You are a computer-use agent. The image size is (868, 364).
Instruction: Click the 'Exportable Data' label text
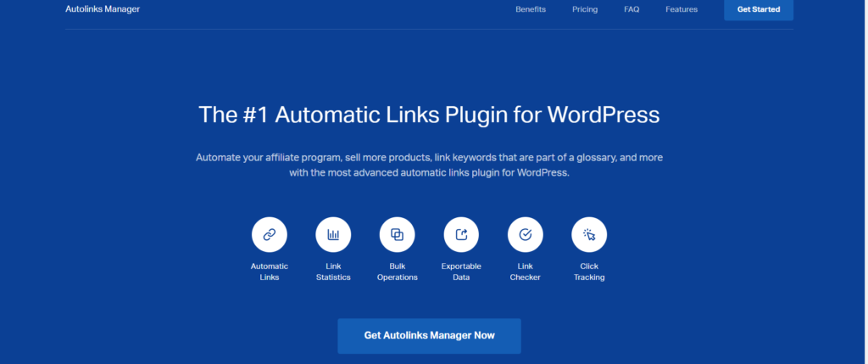(x=461, y=272)
